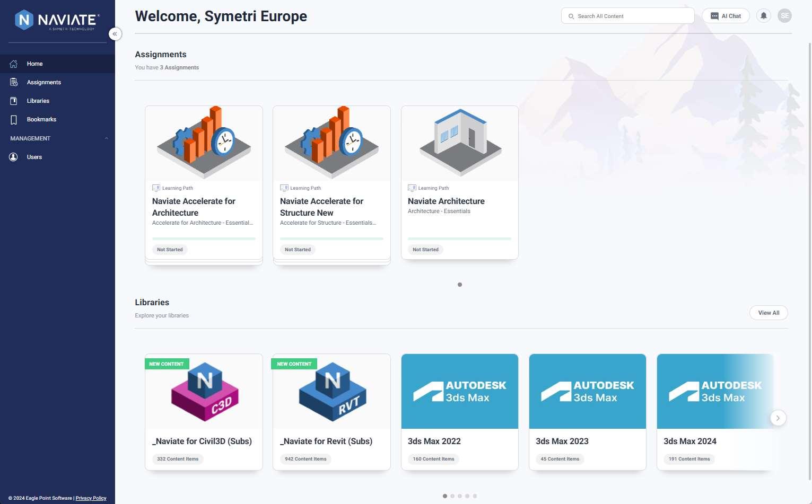Click the 3ds Max 2023 title

tap(562, 441)
